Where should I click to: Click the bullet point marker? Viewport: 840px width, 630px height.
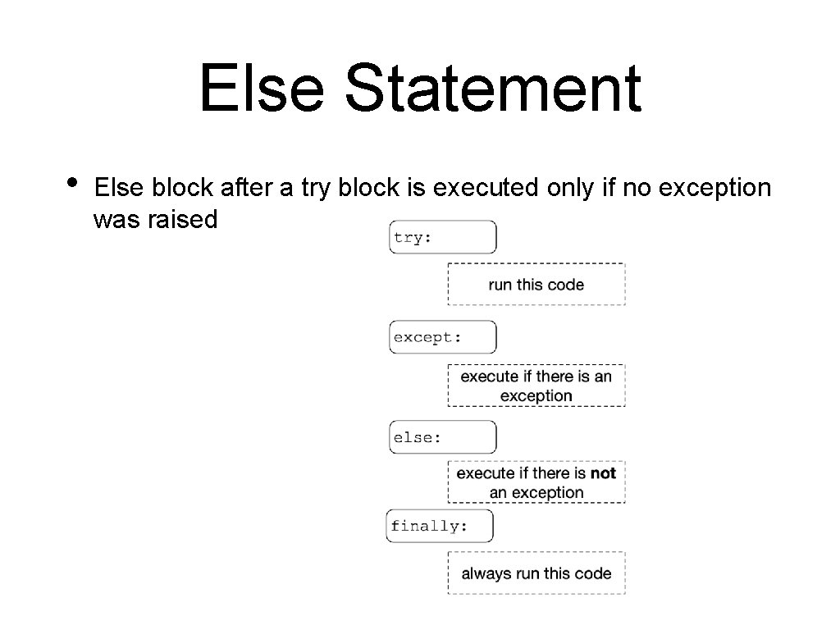click(x=72, y=183)
